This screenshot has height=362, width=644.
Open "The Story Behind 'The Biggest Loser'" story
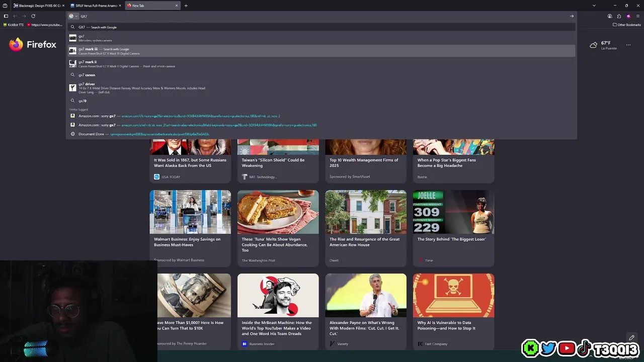point(452,239)
